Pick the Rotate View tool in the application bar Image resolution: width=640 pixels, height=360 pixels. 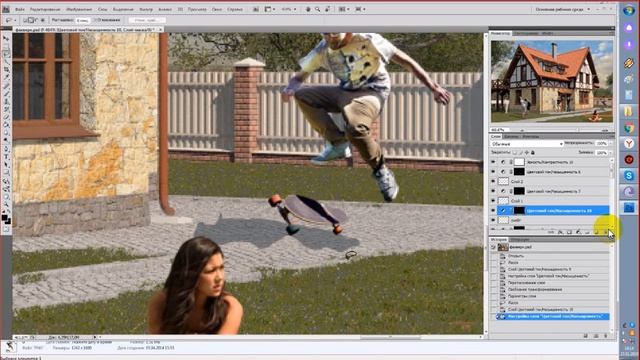(328, 9)
